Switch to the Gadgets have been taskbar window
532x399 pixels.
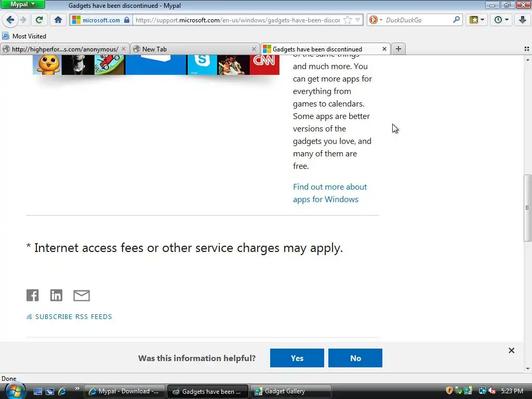tap(208, 391)
